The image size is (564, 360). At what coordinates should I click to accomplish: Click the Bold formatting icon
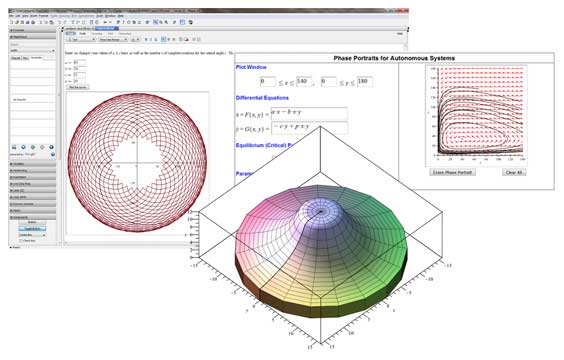click(x=146, y=40)
